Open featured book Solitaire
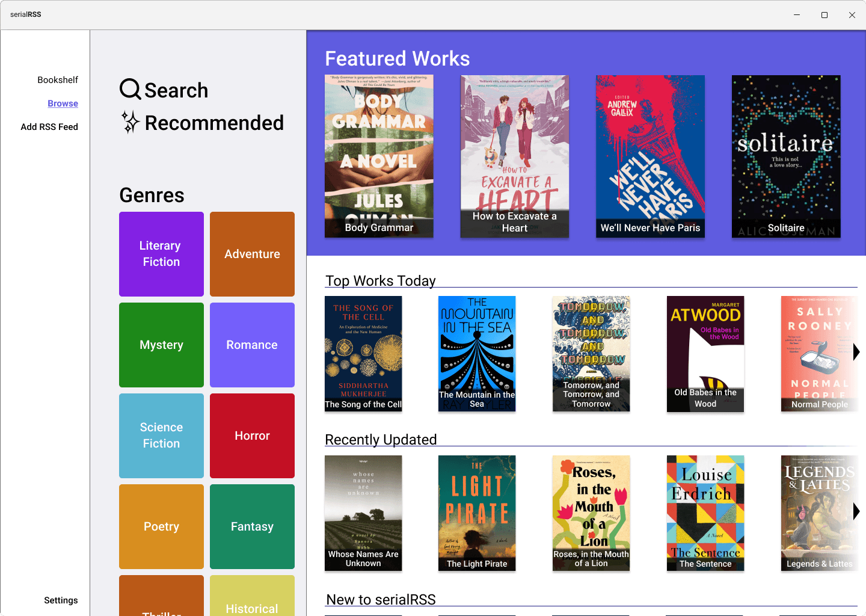 pos(786,156)
